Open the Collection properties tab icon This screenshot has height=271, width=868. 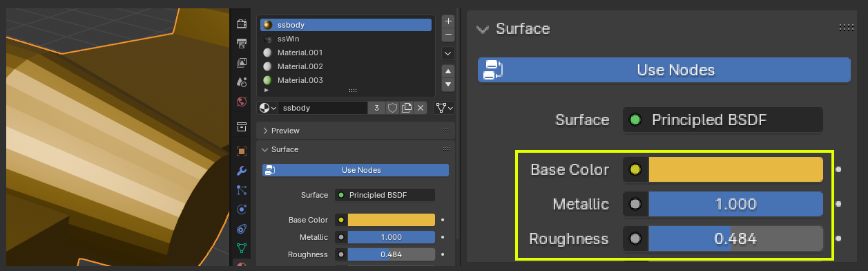(x=242, y=127)
